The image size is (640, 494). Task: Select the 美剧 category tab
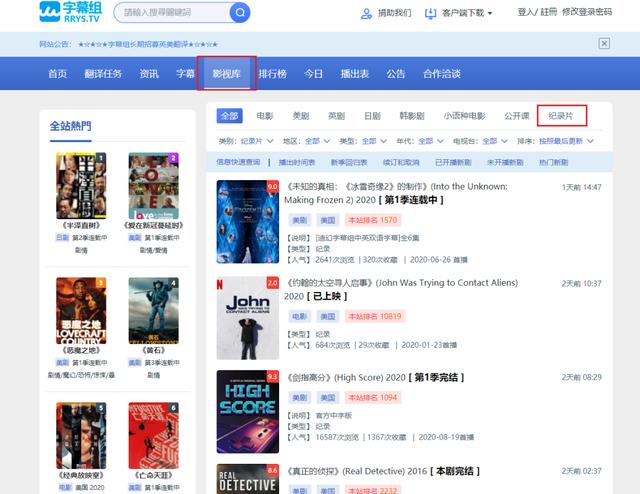[301, 116]
